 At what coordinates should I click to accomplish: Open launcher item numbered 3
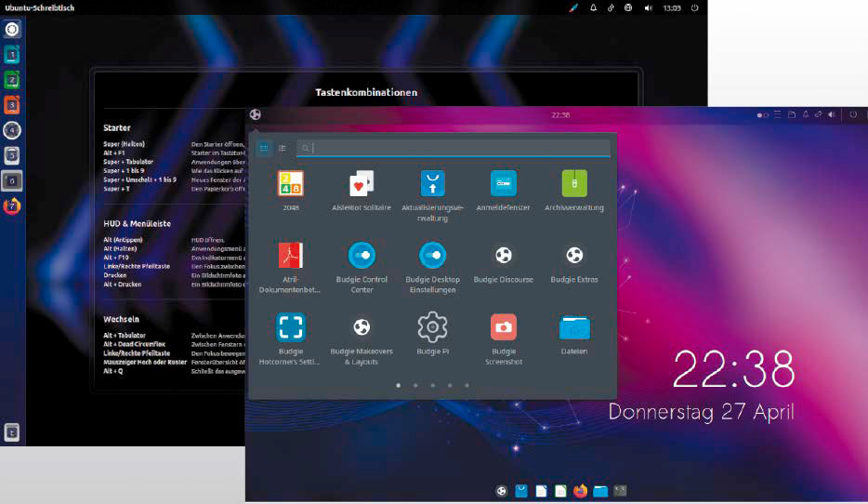tap(12, 105)
